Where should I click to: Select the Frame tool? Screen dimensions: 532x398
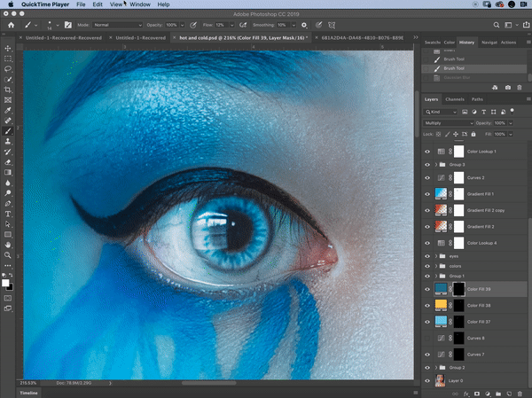pos(8,100)
